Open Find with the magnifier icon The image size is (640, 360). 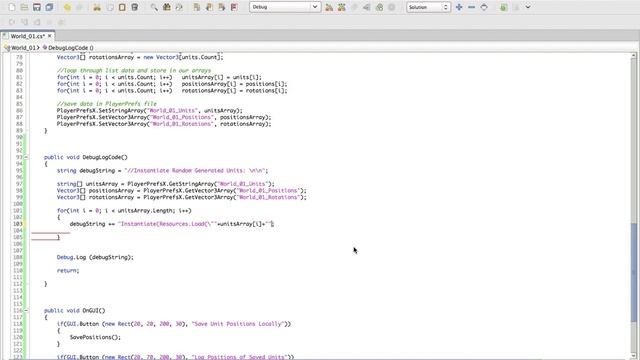pyautogui.click(x=154, y=7)
